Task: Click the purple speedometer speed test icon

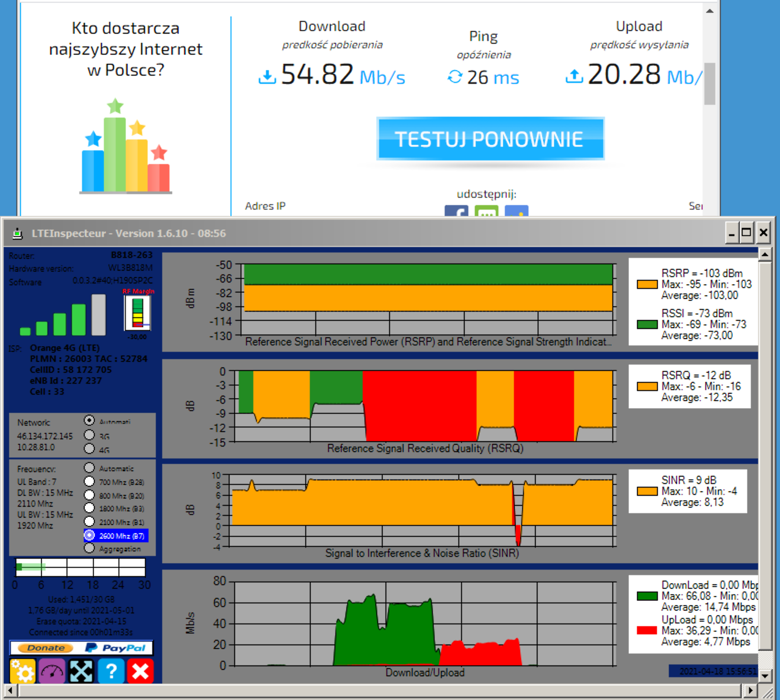Action: pyautogui.click(x=52, y=671)
